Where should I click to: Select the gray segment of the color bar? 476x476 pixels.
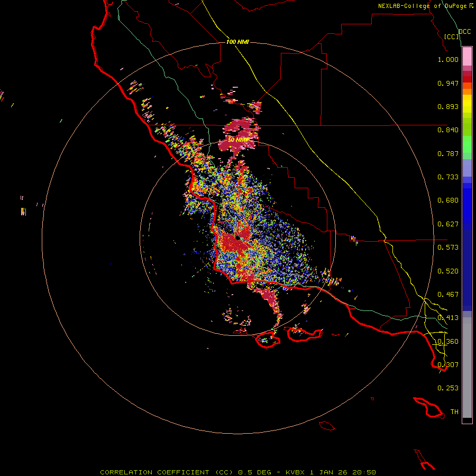click(x=467, y=368)
